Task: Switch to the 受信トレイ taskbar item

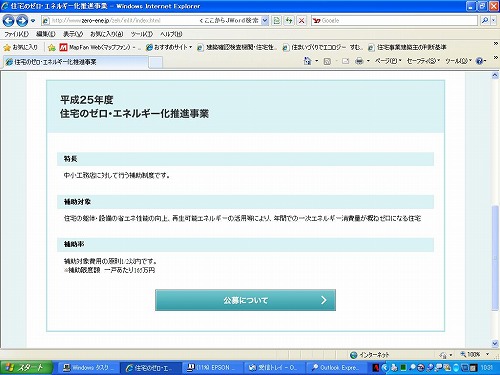Action: tap(274, 368)
